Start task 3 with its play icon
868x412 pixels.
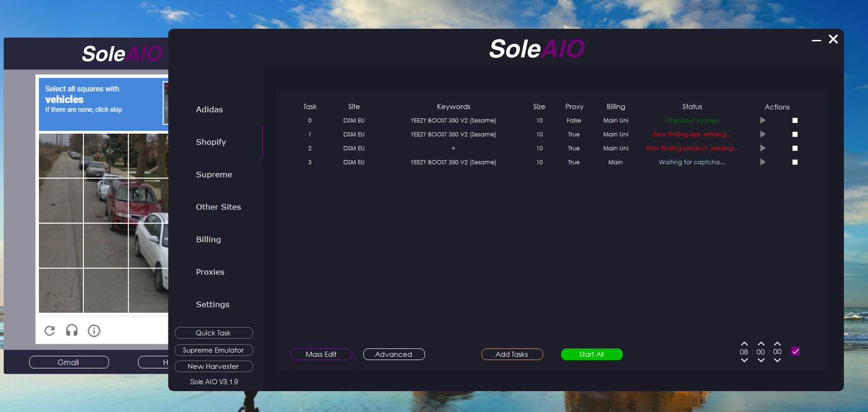point(762,162)
